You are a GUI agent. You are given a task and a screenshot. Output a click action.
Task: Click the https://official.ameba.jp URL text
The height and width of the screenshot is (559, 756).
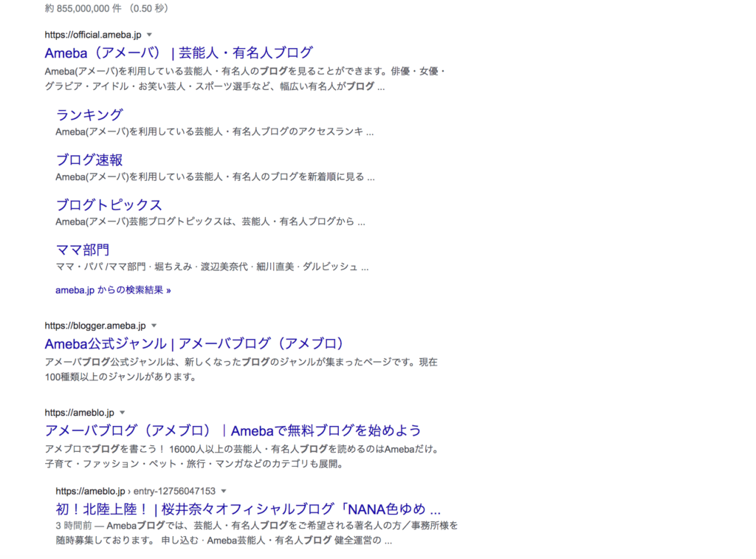[x=93, y=35]
